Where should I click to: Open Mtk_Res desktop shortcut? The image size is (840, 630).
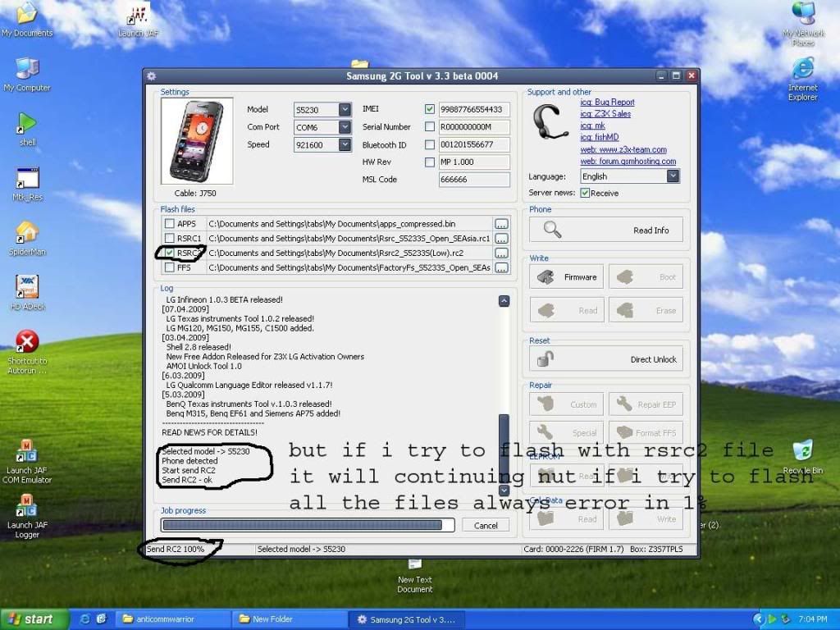pyautogui.click(x=27, y=182)
